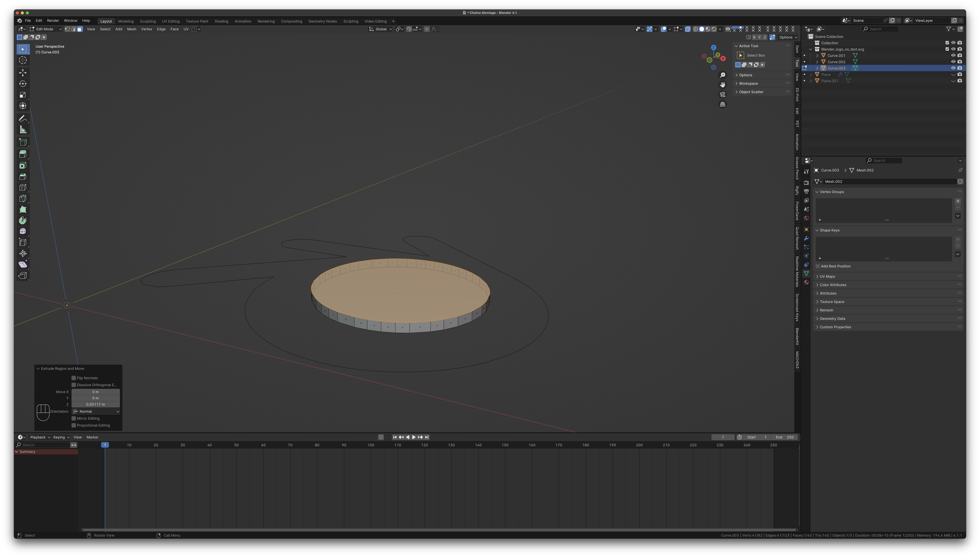Viewport: 980px width, 557px height.
Task: Activate the Rotate tool
Action: 23,84
